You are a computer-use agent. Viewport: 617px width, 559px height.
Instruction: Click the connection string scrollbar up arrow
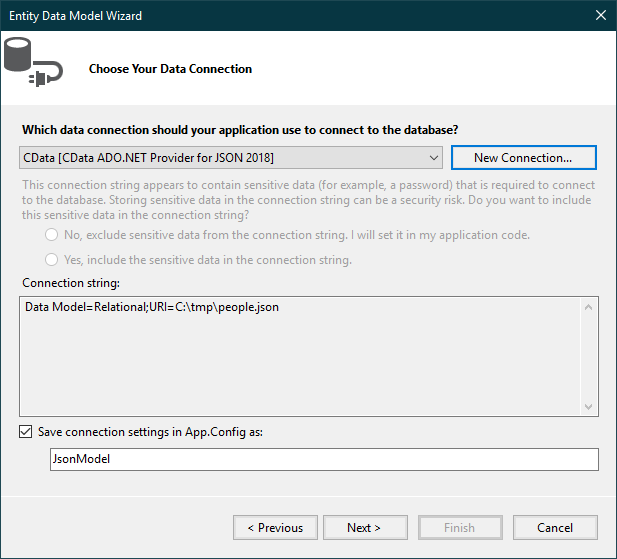point(589,306)
